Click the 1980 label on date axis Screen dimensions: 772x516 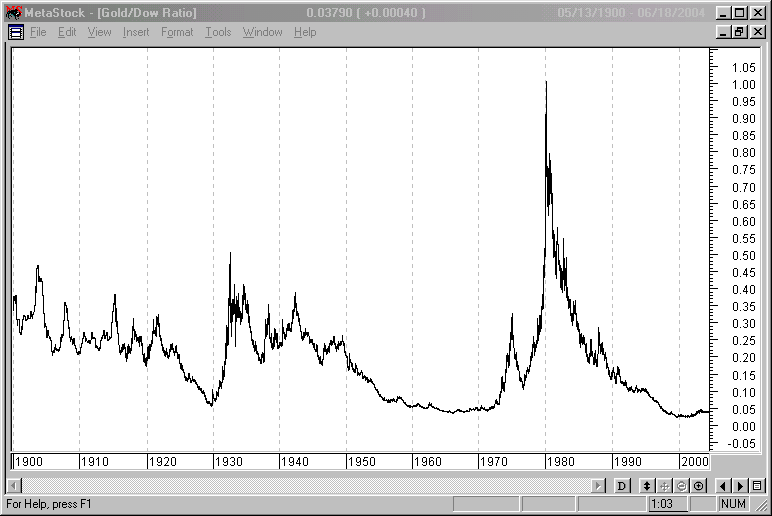[561, 462]
